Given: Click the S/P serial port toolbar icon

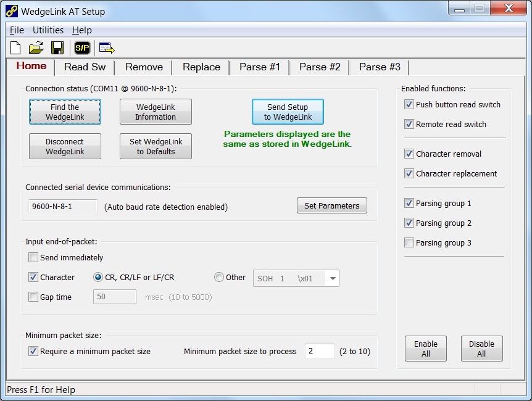Looking at the screenshot, I should click(x=82, y=48).
